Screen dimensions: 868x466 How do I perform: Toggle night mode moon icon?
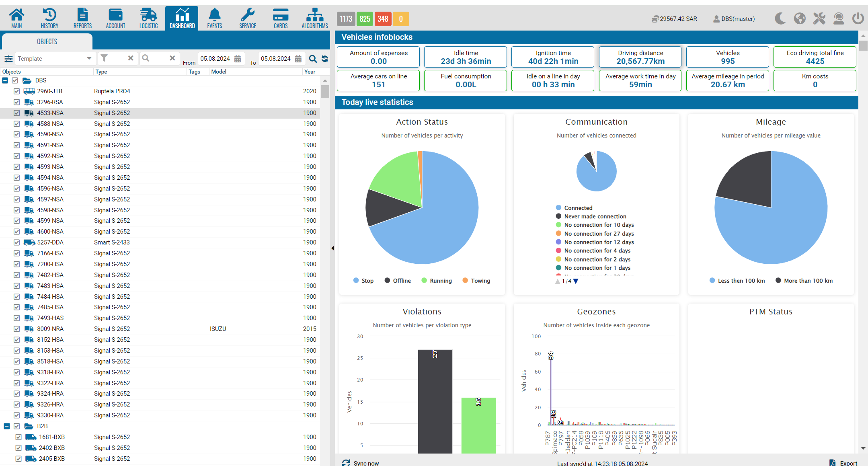[x=780, y=18]
